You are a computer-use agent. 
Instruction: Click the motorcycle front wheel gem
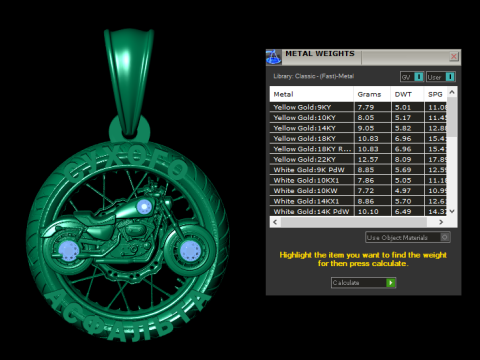pyautogui.click(x=190, y=250)
